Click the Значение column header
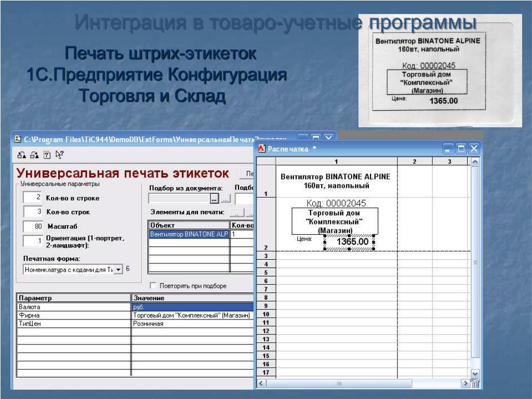The height and width of the screenshot is (399, 532). coord(193,298)
